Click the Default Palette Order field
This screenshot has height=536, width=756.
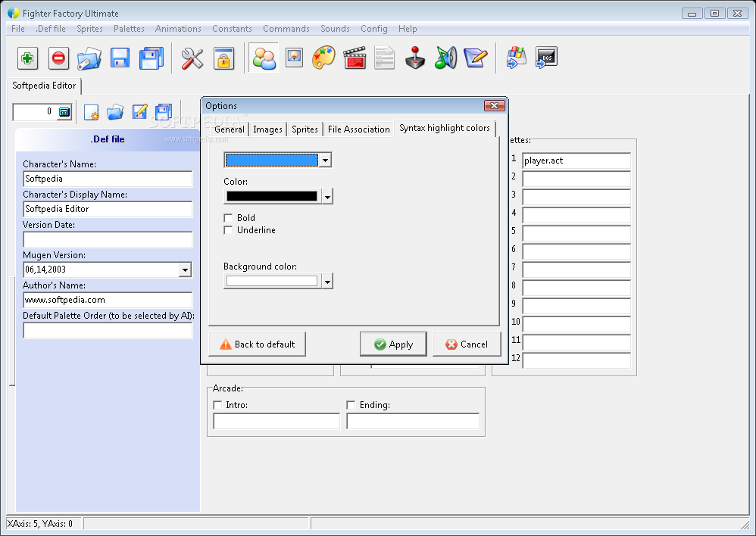[x=108, y=330]
